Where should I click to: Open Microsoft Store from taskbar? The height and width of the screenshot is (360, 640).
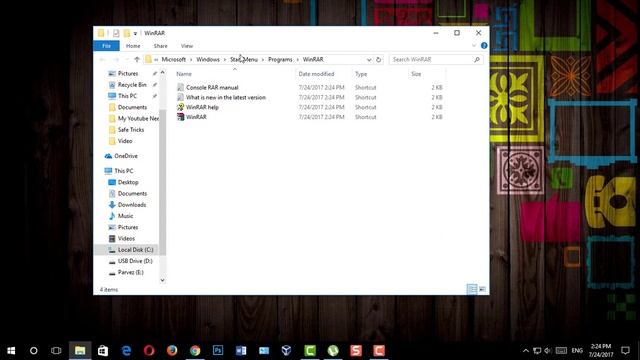pyautogui.click(x=103, y=350)
